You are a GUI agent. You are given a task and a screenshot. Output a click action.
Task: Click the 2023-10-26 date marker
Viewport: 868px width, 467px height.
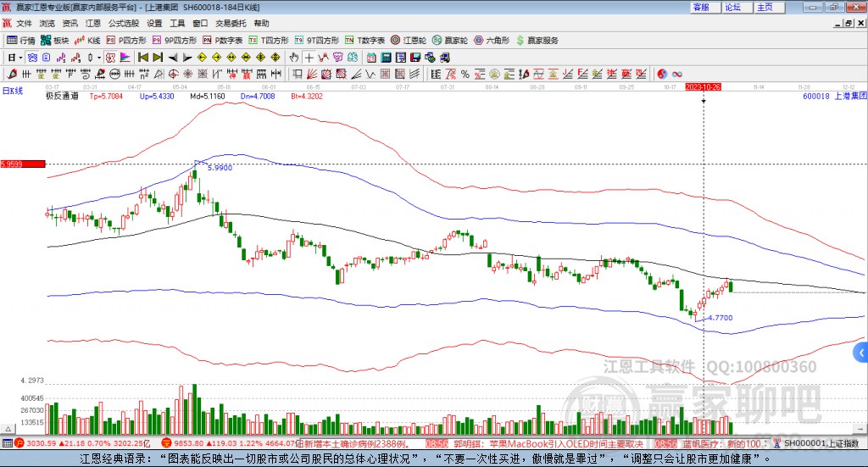(703, 86)
